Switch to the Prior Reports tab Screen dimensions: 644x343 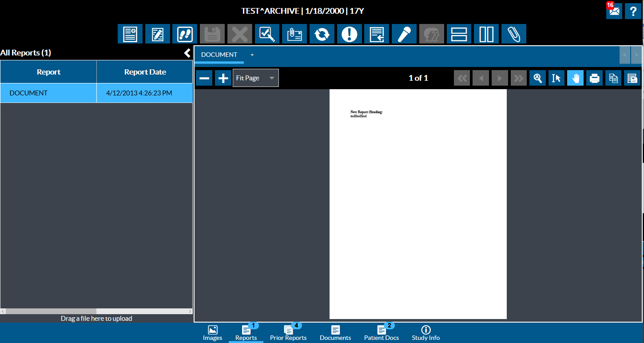click(x=288, y=333)
